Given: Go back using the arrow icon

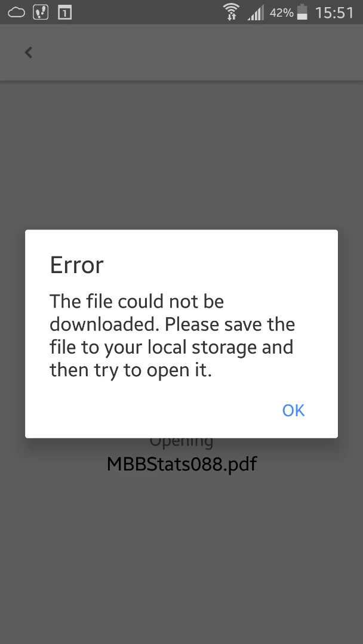Looking at the screenshot, I should point(29,52).
